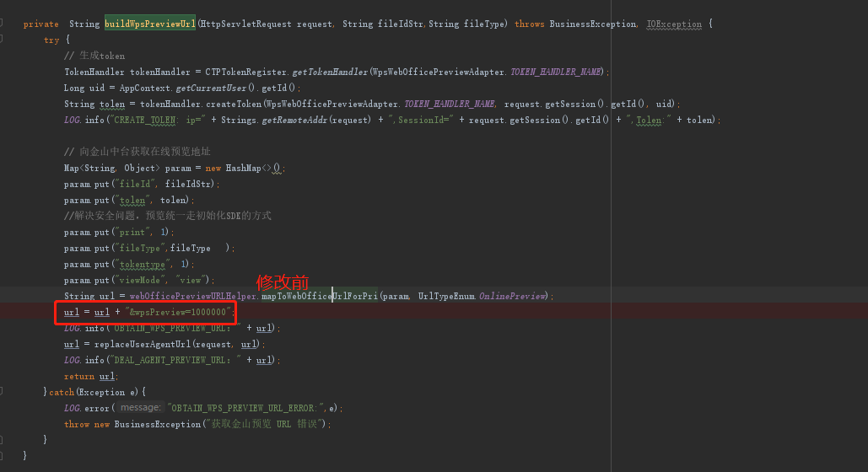Click the "获取金山预览 URL 错误" string
Viewport: 868px width, 472px height.
coord(264,425)
